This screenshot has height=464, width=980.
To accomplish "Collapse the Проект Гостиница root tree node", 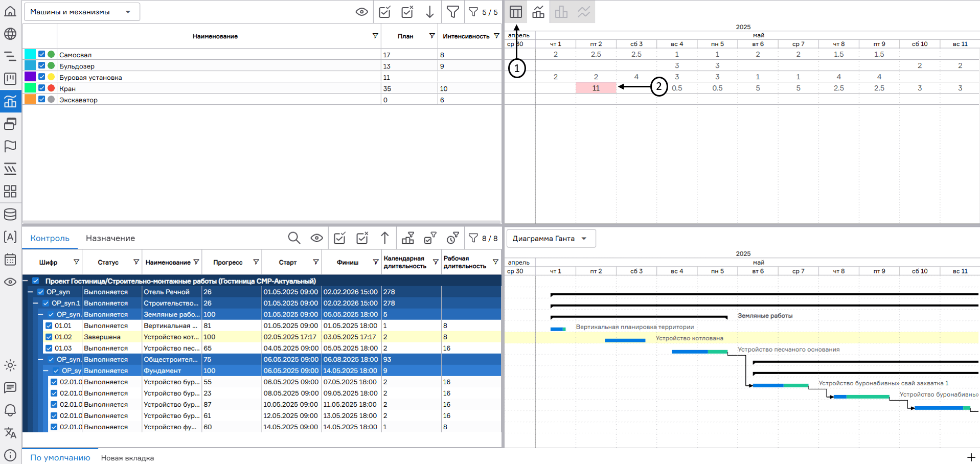I will (x=26, y=281).
